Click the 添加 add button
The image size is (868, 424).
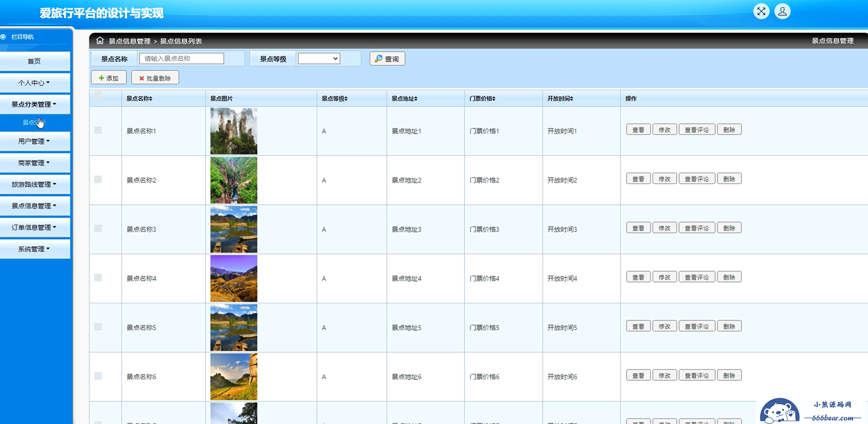point(109,78)
